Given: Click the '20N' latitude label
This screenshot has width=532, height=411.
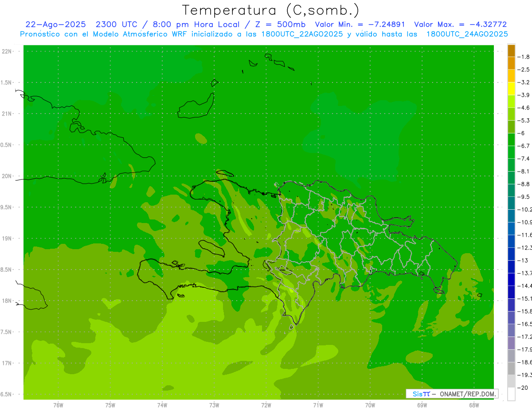Looking at the screenshot, I should pos(7,176).
